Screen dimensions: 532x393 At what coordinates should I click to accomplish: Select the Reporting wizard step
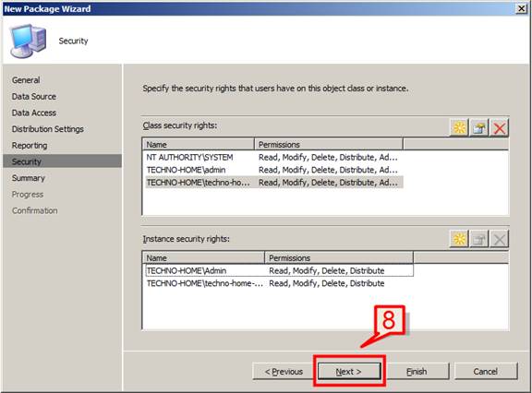click(x=30, y=146)
